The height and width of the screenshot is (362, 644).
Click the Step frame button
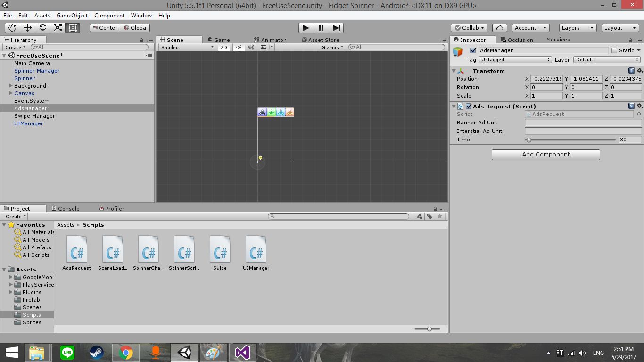coord(336,28)
